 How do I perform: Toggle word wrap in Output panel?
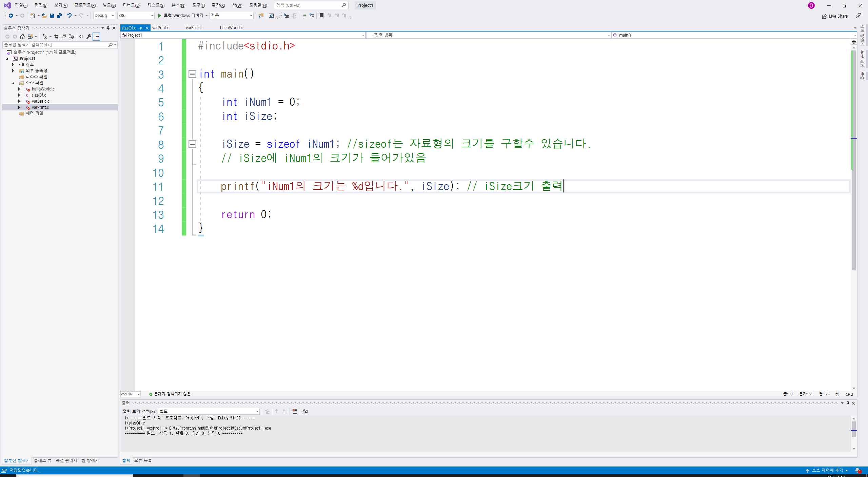tap(305, 411)
